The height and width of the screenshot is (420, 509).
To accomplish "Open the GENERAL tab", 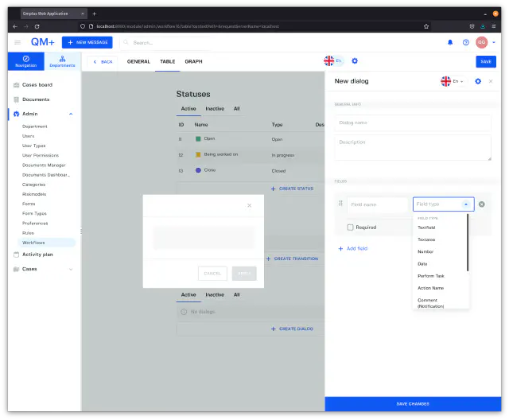I will (x=138, y=62).
